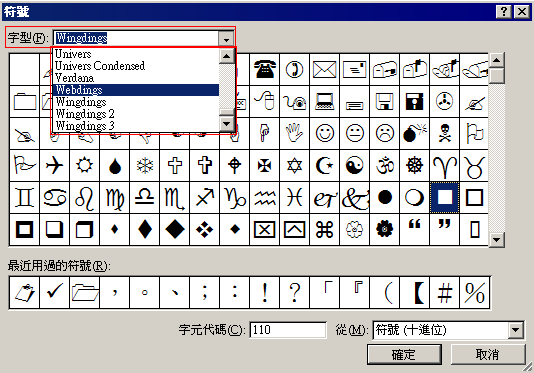Choose the Libra zodiac symbol
The image size is (534, 373).
click(x=144, y=198)
